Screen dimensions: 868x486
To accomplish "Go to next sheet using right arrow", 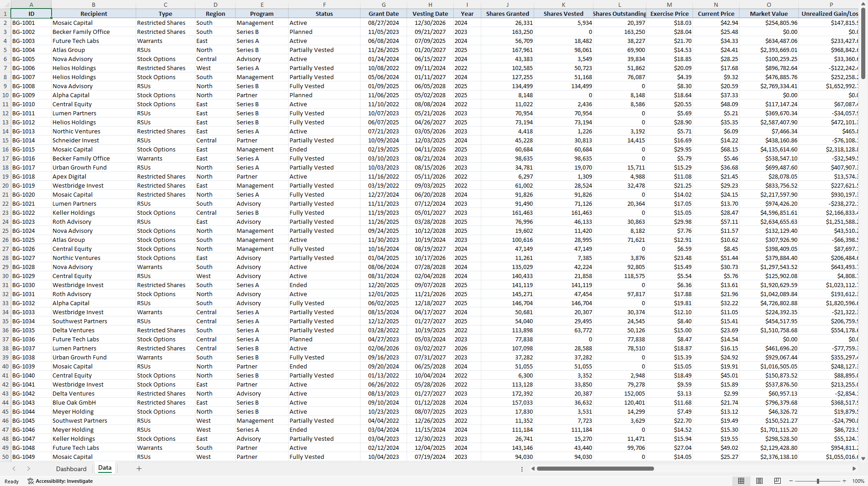I will point(28,469).
